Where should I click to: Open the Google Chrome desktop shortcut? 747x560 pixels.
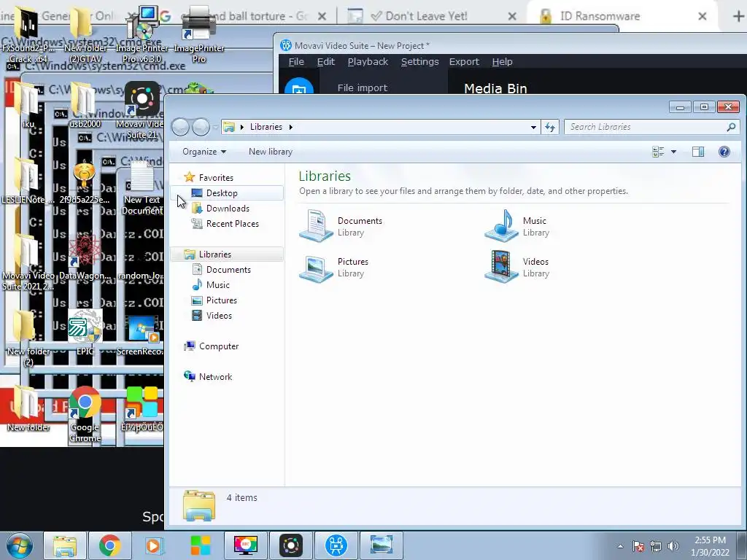pos(85,414)
